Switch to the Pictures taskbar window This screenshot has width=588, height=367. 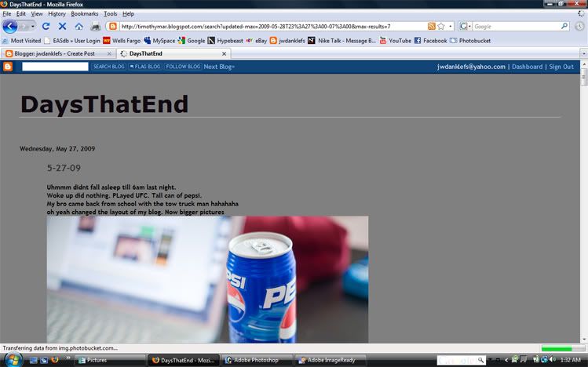[x=110, y=360]
